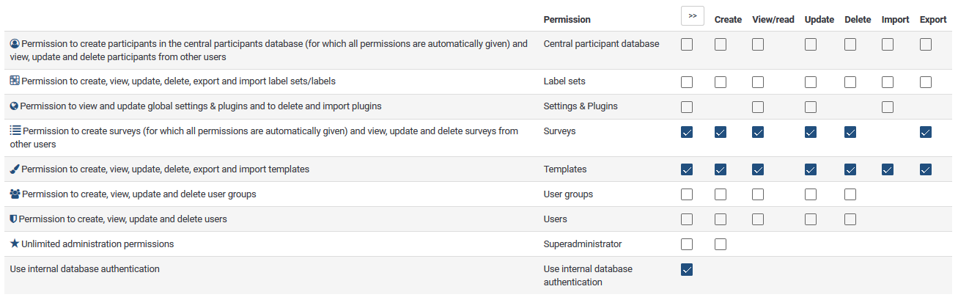Click the participant icon for central participants permission
The image size is (980, 300).
click(x=15, y=44)
